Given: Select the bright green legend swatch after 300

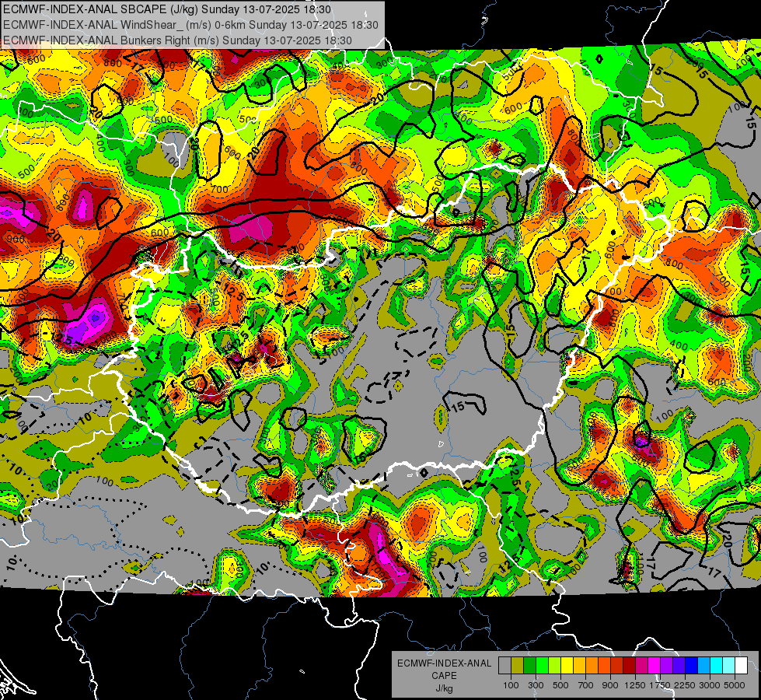Looking at the screenshot, I should [x=542, y=666].
